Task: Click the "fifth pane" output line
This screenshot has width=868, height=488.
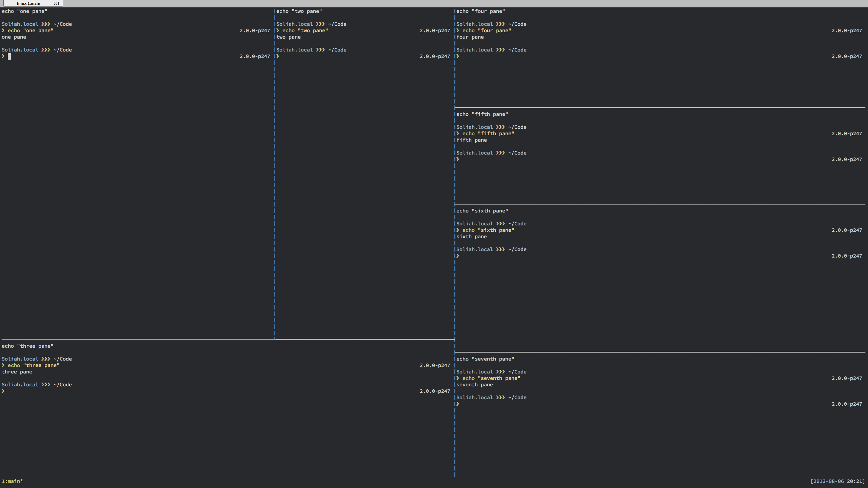Action: pos(471,140)
